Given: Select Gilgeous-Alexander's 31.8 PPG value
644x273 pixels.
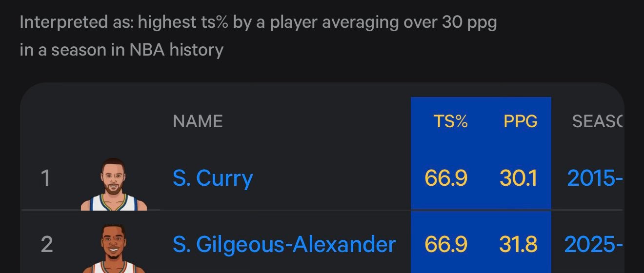Looking at the screenshot, I should [518, 244].
